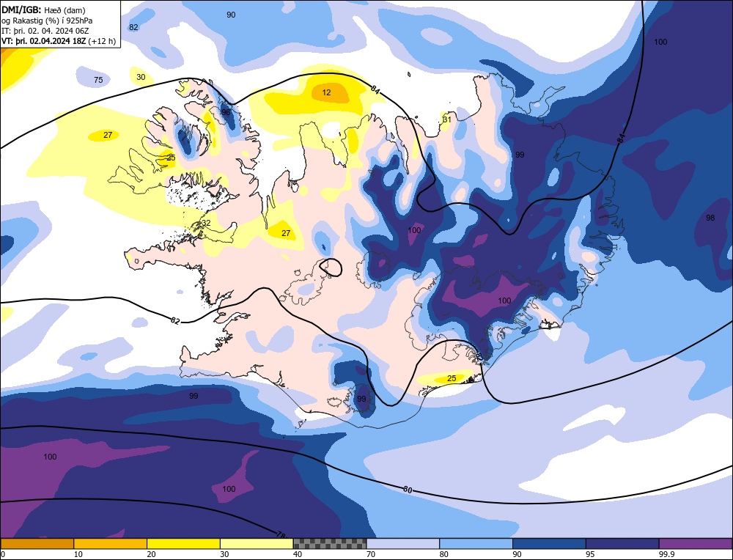The width and height of the screenshot is (733, 560).
Task: Click the '30' value in pale yellow patch
Action: tap(141, 77)
